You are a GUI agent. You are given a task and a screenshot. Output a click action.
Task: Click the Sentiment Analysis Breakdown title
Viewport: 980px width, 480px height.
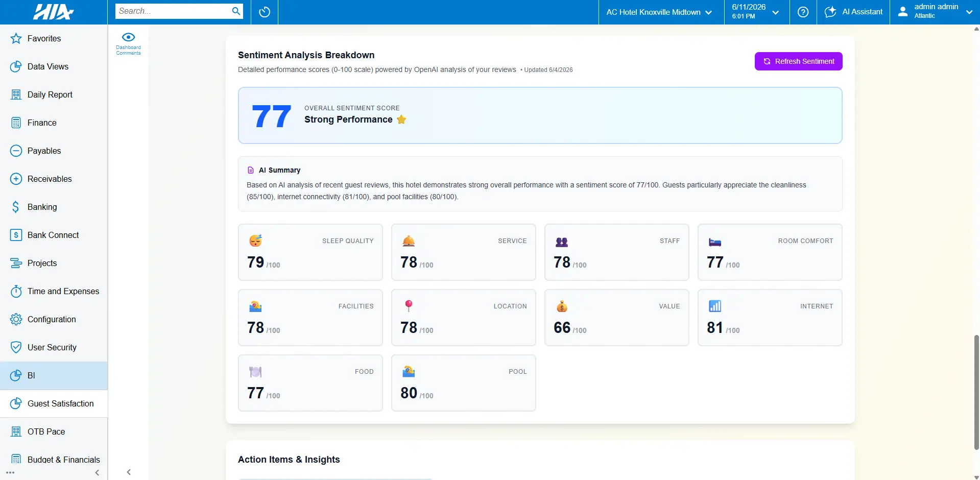[306, 55]
